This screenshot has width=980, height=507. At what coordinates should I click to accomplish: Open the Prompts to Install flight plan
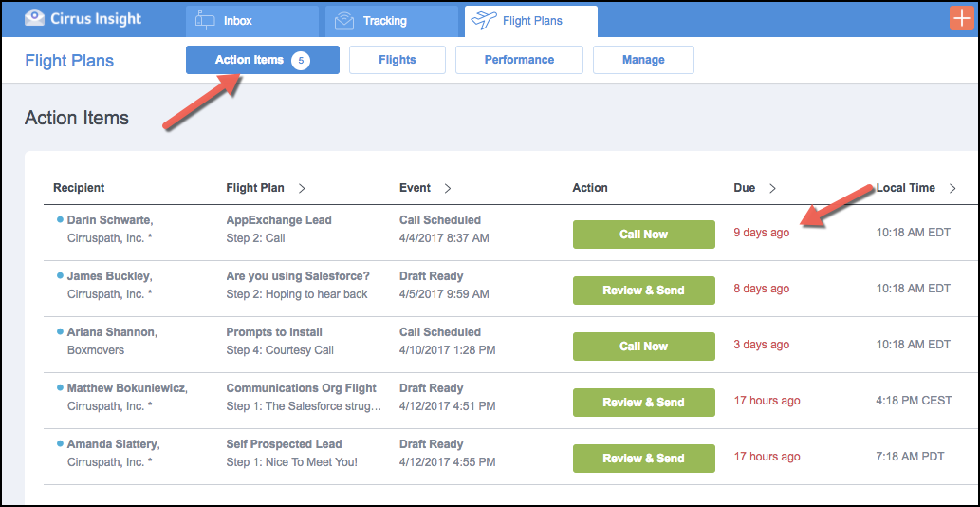coord(274,332)
